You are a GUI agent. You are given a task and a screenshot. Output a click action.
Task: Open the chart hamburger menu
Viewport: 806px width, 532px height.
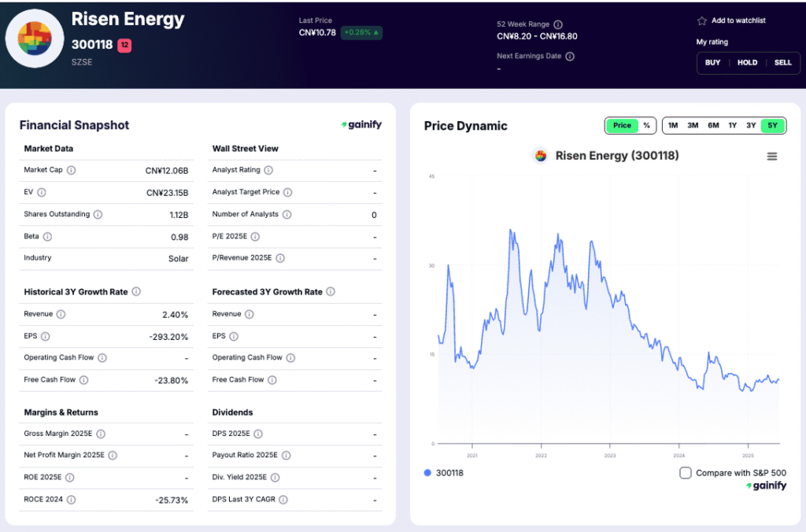(x=772, y=156)
